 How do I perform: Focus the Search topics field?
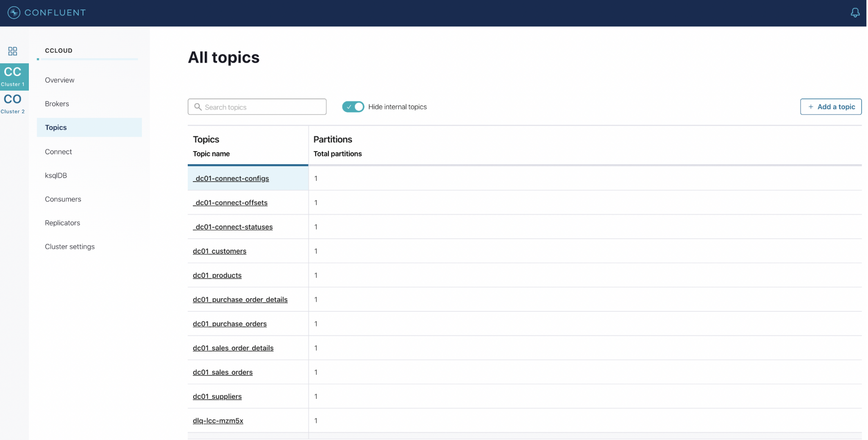point(263,107)
